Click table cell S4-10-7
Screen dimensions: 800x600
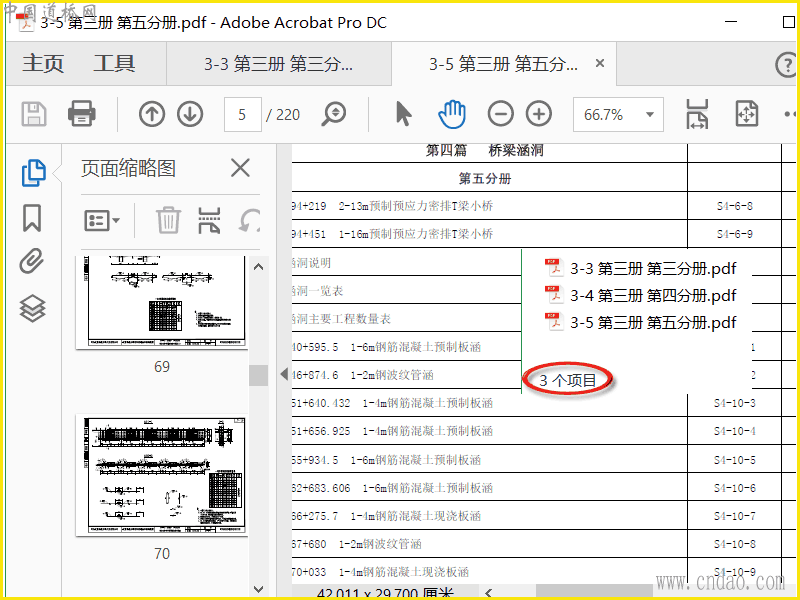[735, 516]
